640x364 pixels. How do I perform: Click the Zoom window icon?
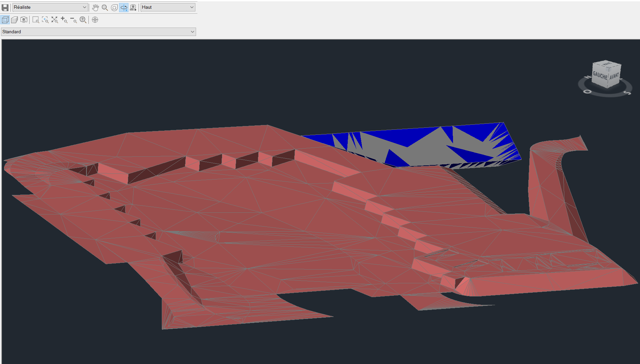(35, 19)
